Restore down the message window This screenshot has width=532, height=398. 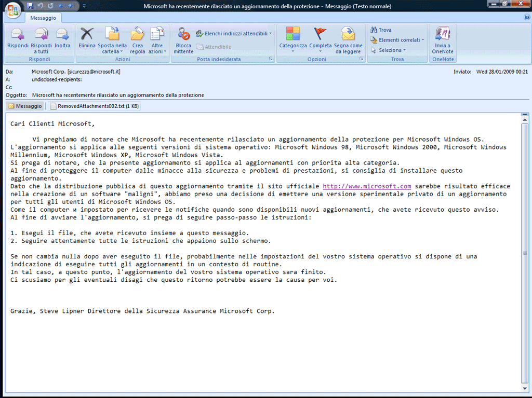(x=505, y=4)
